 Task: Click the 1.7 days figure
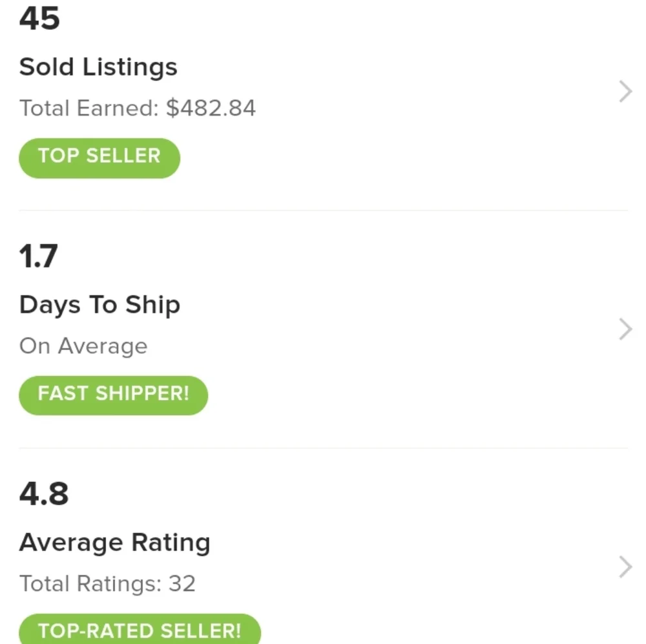point(38,256)
